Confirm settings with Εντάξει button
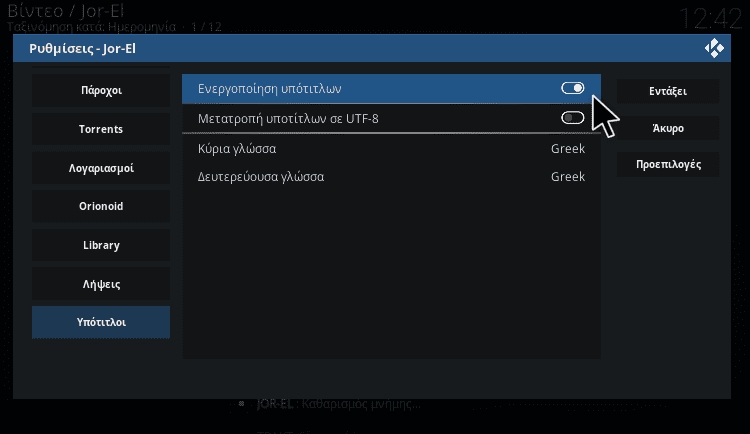Image resolution: width=750 pixels, height=434 pixels. pos(667,90)
